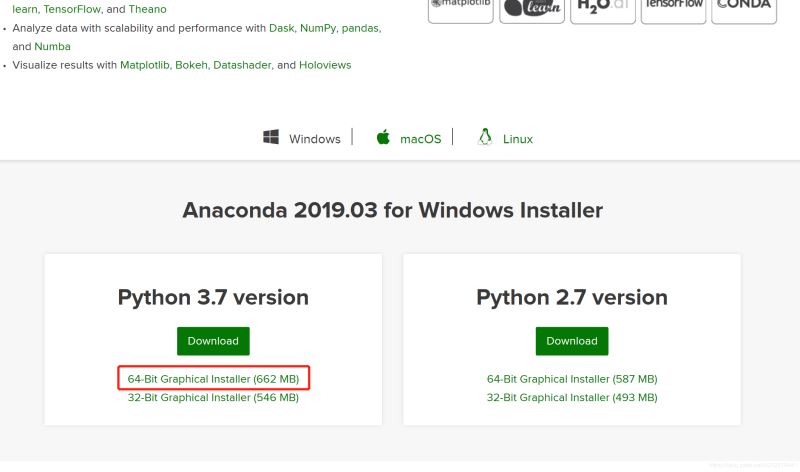Get the Python 3.7 64-Bit Graphical Installer

pos(213,379)
